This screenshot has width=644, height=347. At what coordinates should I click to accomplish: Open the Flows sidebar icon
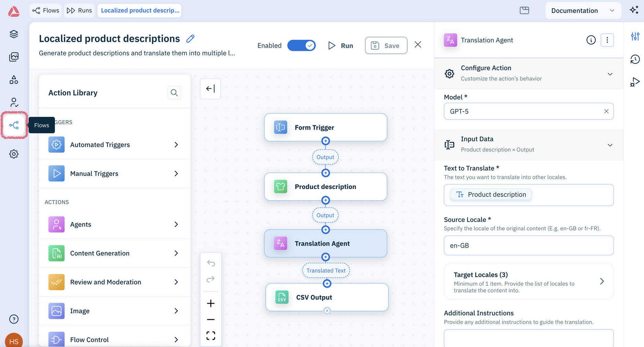click(x=14, y=125)
